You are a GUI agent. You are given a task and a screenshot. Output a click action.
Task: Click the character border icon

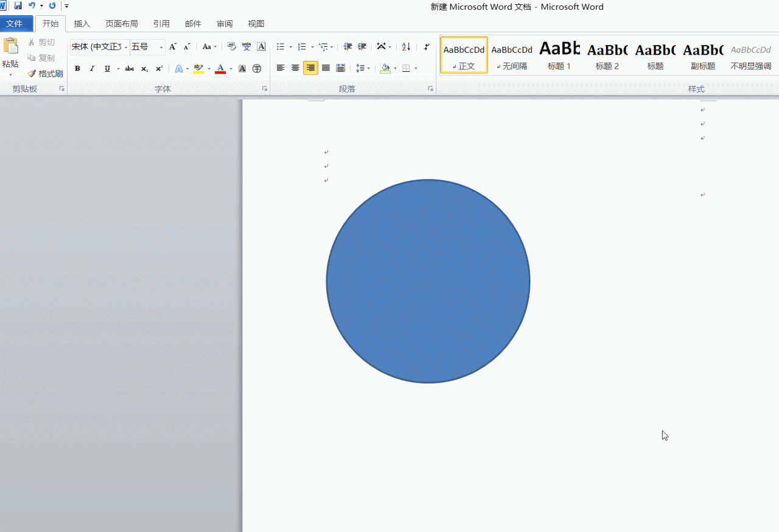261,47
